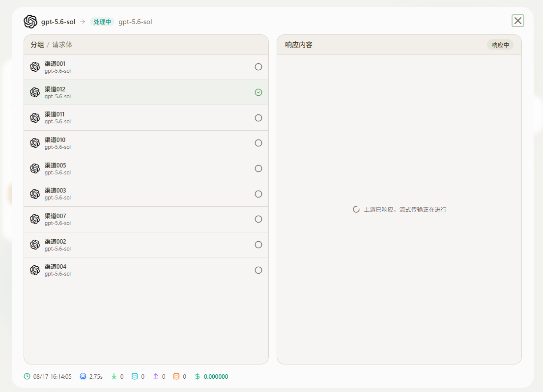Click the OpenAI icon beside 渠道004

point(35,270)
